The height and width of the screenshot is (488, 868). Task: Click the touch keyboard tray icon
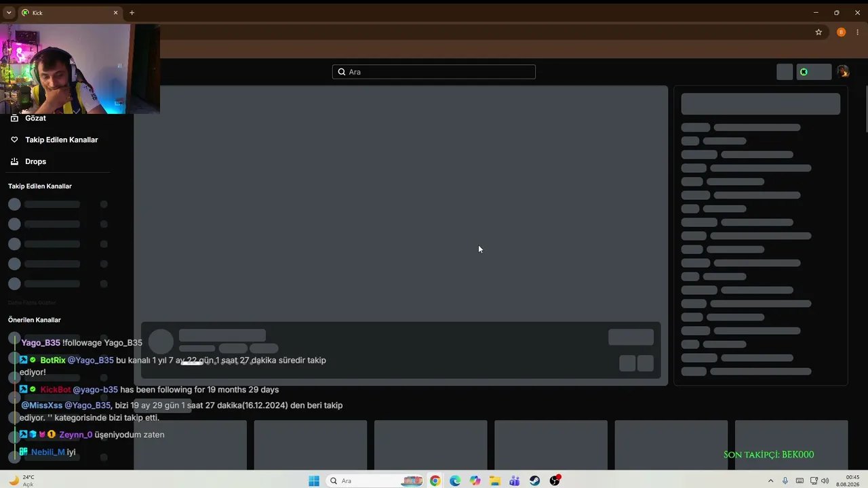click(x=800, y=481)
